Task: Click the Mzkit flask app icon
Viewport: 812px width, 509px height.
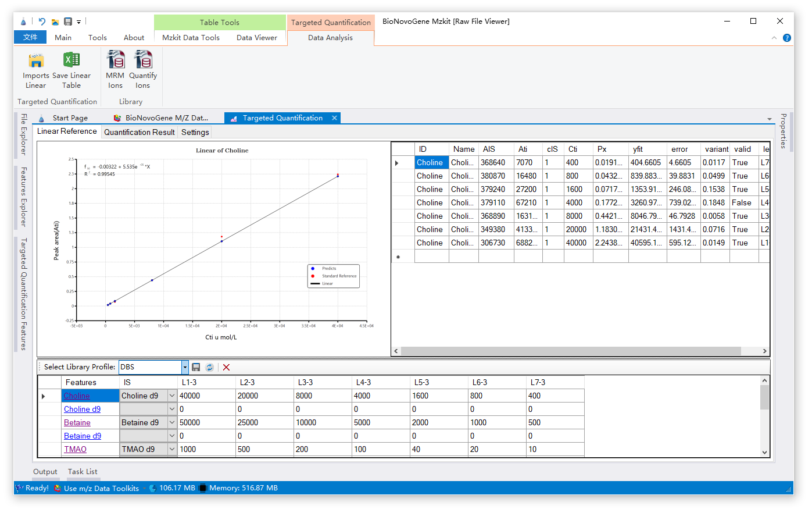Action: click(23, 22)
